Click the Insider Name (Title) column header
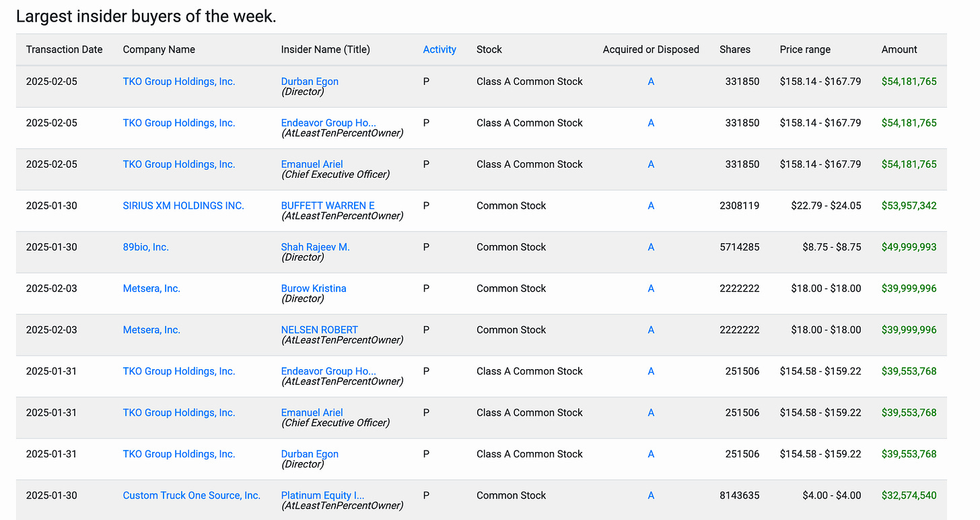Viewport: 980px width, 520px height. [325, 49]
